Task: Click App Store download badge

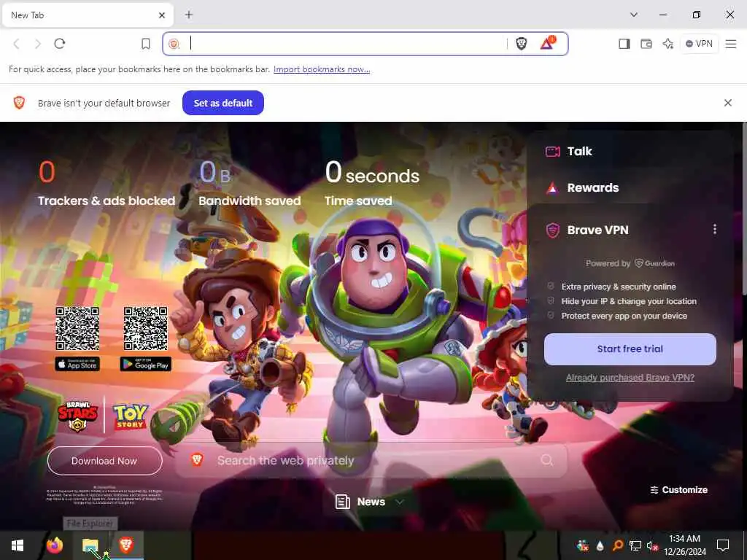Action: click(77, 365)
